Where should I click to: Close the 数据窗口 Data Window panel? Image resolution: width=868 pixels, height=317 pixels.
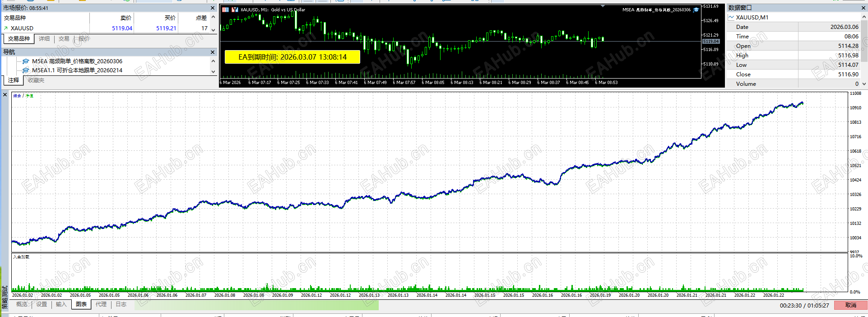(863, 8)
